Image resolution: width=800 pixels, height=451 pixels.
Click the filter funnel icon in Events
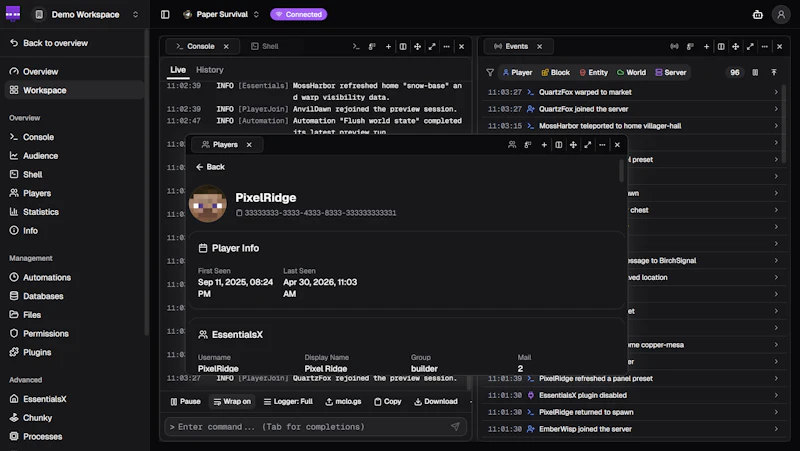point(490,72)
